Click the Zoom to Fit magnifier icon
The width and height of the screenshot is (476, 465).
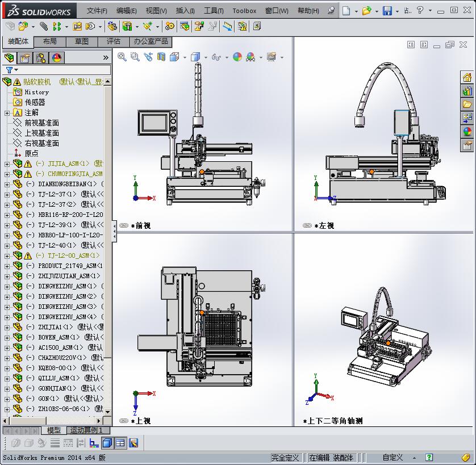pyautogui.click(x=122, y=56)
